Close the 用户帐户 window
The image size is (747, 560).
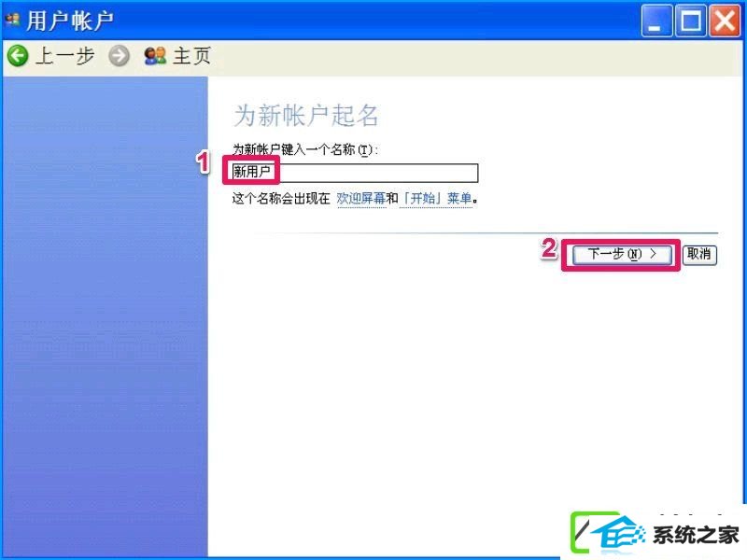[x=725, y=21]
